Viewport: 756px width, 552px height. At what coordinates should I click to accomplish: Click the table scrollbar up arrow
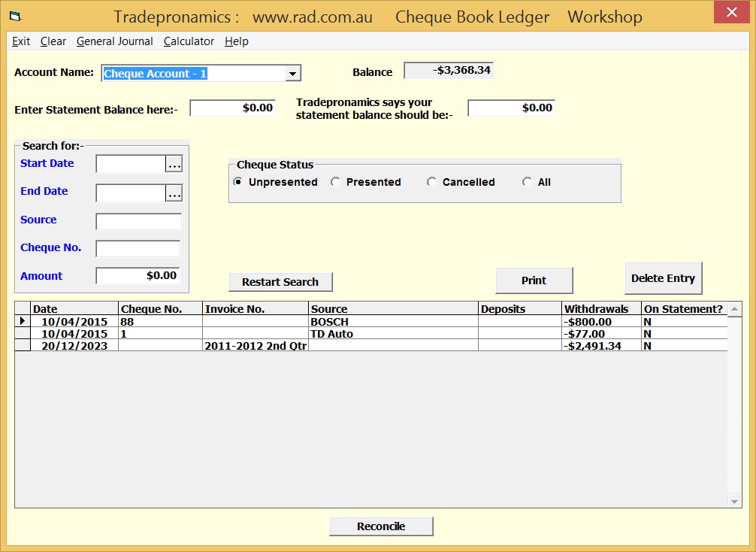pyautogui.click(x=735, y=309)
